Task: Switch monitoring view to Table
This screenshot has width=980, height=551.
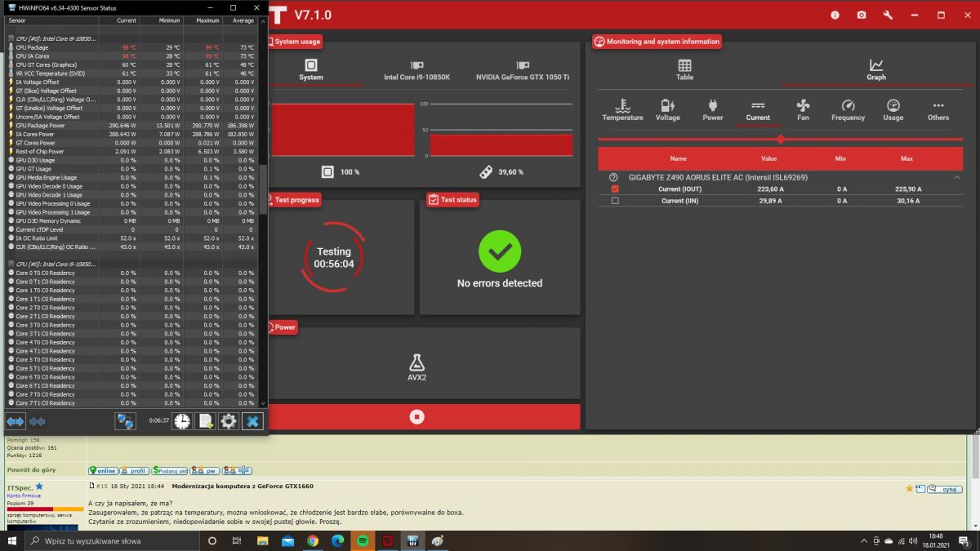Action: tap(684, 70)
